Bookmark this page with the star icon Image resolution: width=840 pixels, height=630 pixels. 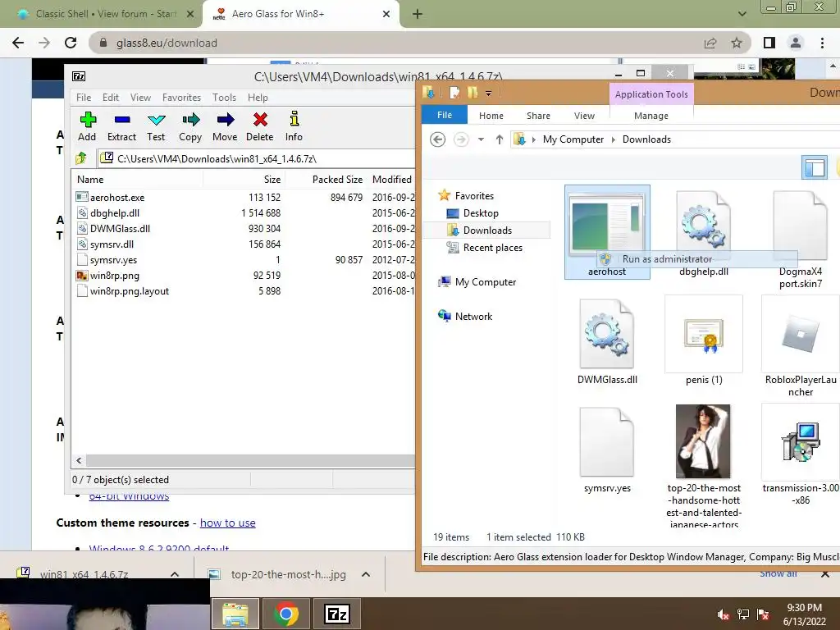tap(737, 43)
